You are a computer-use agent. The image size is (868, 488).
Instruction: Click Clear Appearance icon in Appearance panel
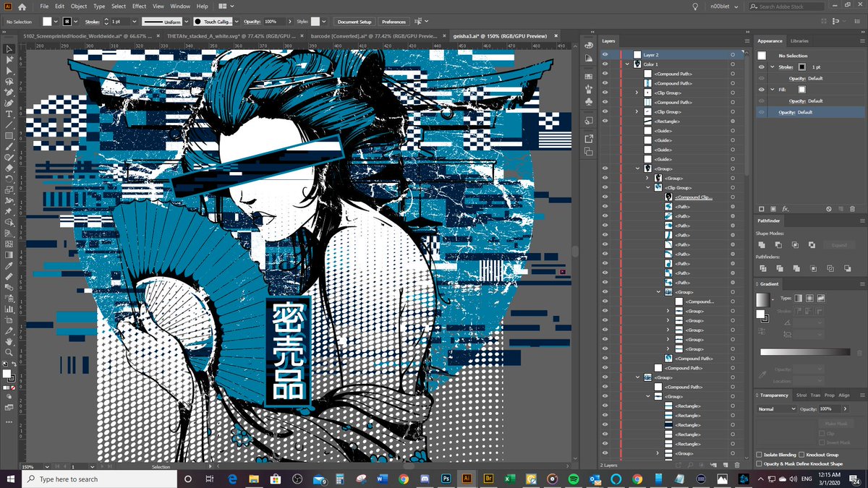pos(827,209)
